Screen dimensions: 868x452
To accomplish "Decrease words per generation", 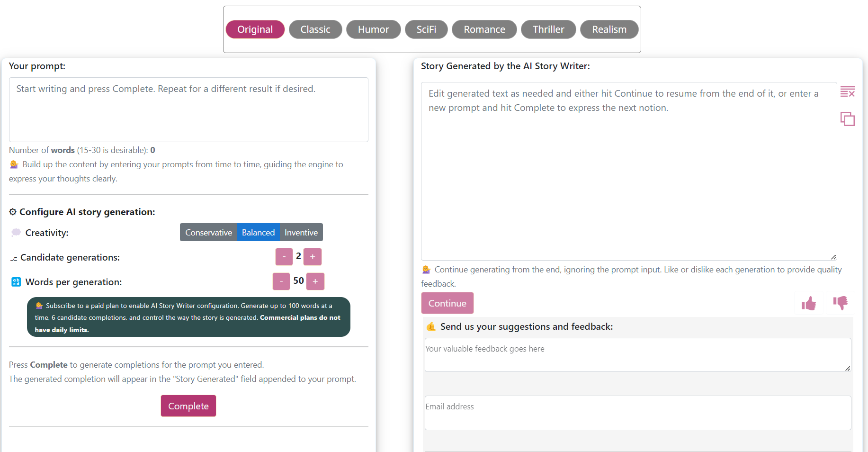I will 281,281.
